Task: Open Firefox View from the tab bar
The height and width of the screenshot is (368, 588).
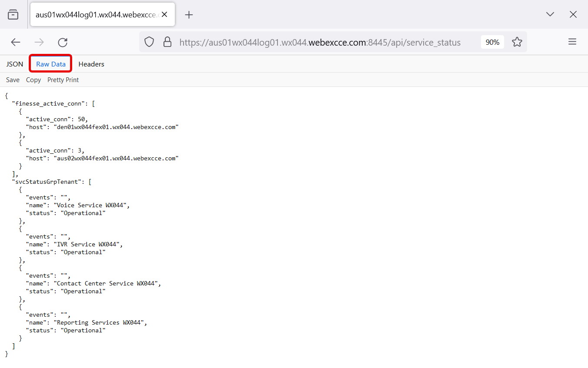Action: [x=13, y=15]
